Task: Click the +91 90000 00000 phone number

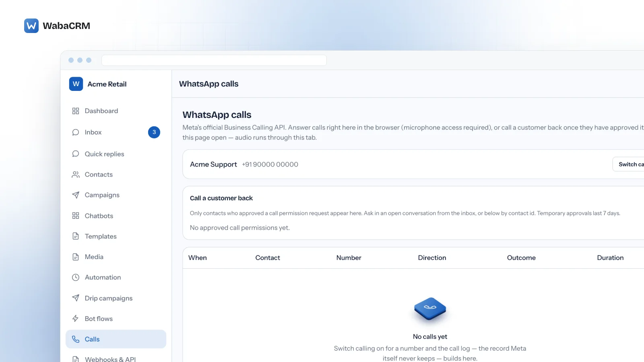Action: [270, 165]
